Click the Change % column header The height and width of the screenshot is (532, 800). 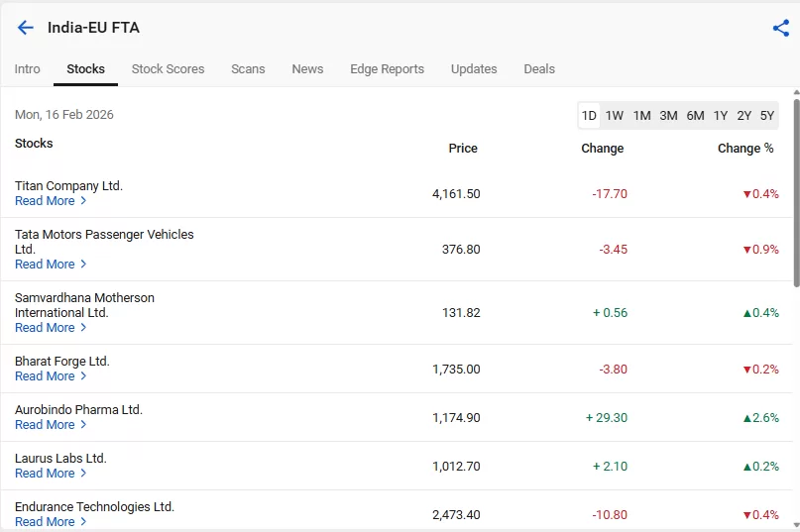745,149
